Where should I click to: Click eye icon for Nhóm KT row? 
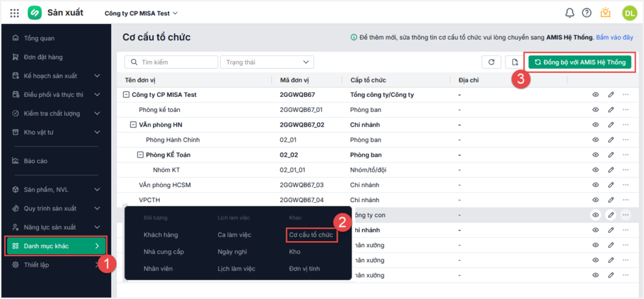coord(596,170)
